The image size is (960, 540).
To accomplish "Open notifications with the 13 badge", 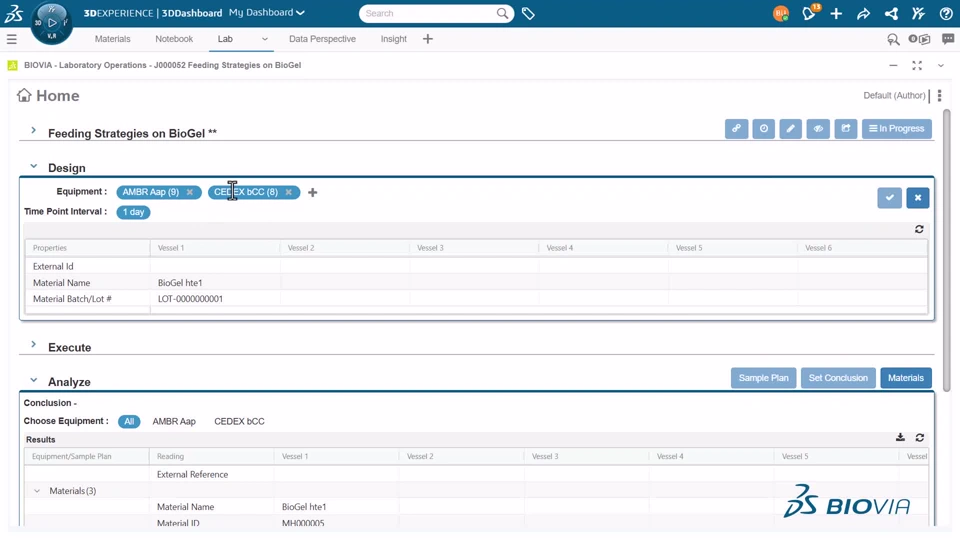I will click(809, 12).
